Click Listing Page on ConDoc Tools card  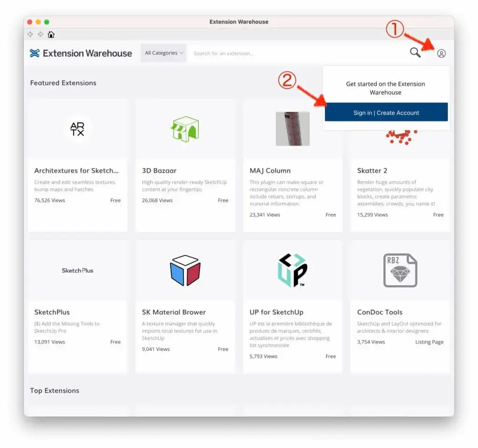(429, 342)
